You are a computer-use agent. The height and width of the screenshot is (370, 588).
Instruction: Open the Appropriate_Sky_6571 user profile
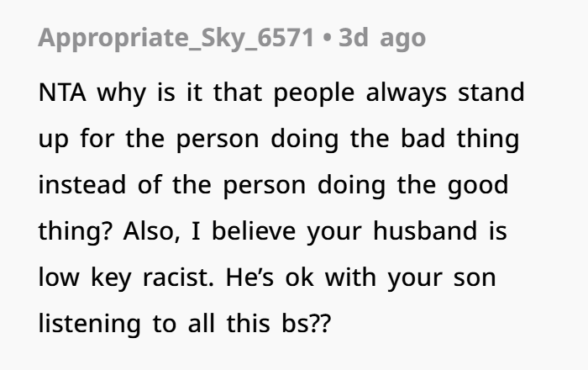pos(178,38)
